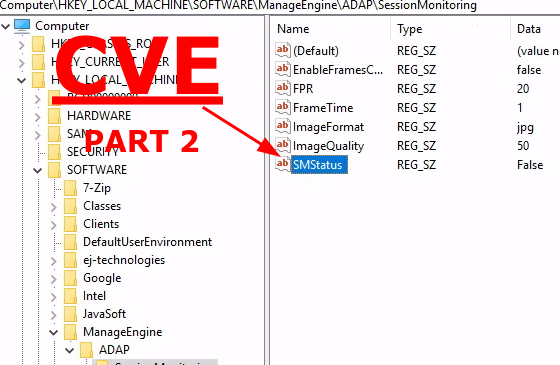560x365 pixels.
Task: Collapse the SOFTWARE key
Action: (38, 170)
